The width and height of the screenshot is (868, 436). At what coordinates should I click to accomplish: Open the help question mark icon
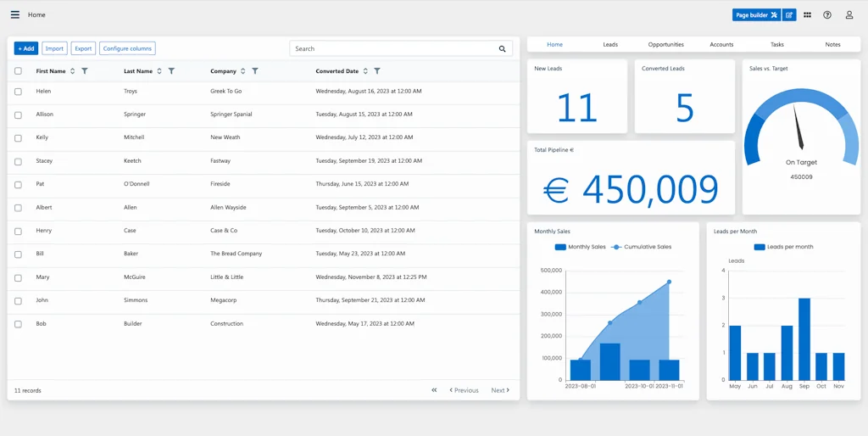tap(827, 14)
